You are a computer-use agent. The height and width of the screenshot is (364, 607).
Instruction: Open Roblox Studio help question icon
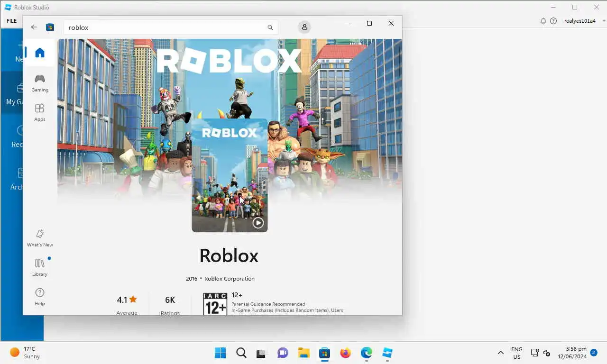553,21
